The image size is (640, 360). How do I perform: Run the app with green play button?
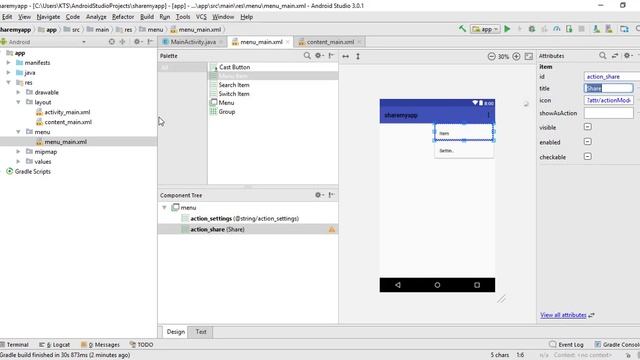pyautogui.click(x=507, y=29)
